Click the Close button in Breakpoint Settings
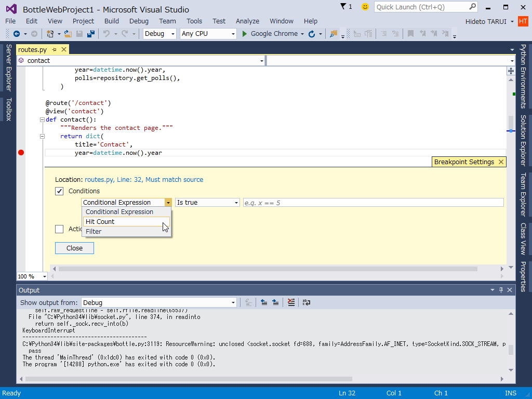Viewport: 532px width, 399px height. (x=74, y=248)
